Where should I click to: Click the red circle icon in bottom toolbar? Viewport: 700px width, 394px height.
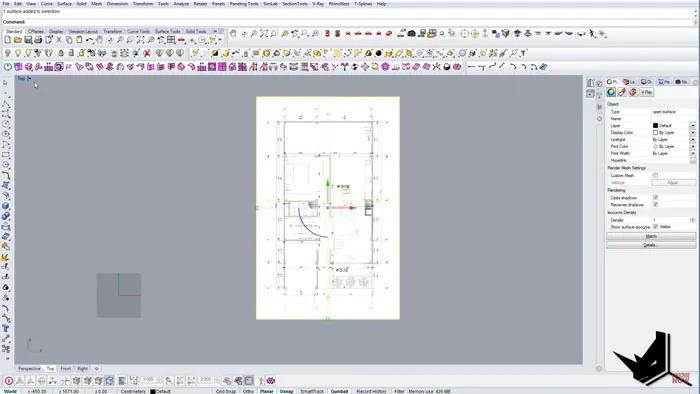tap(8, 381)
